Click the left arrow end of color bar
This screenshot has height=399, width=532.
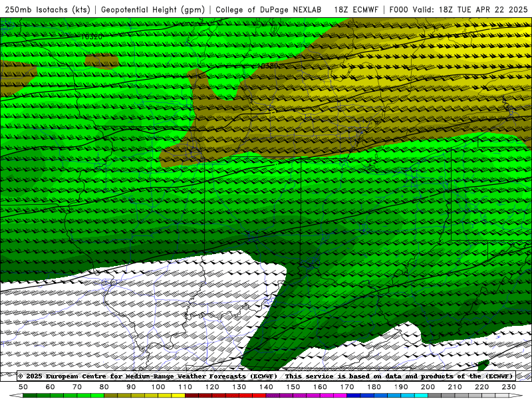[x=16, y=396]
